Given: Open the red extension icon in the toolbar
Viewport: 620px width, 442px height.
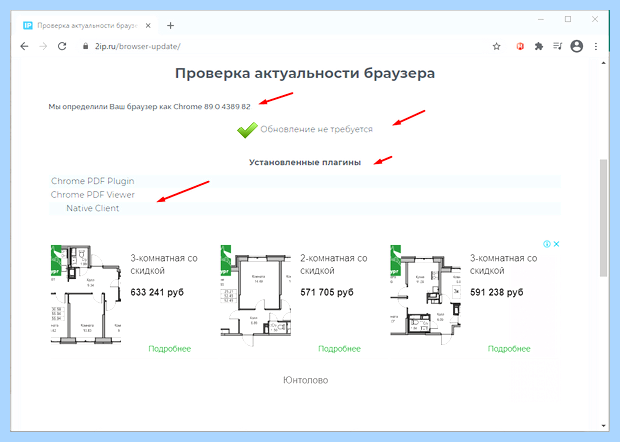Looking at the screenshot, I should (x=520, y=46).
